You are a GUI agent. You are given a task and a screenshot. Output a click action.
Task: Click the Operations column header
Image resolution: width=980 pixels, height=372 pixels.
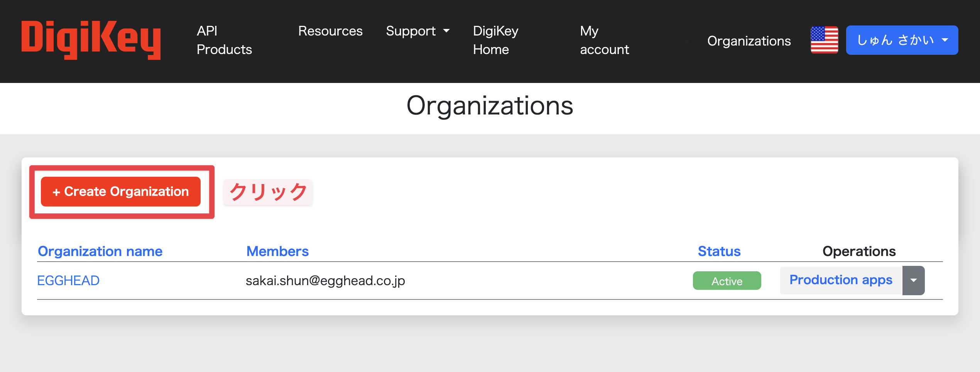(x=859, y=251)
